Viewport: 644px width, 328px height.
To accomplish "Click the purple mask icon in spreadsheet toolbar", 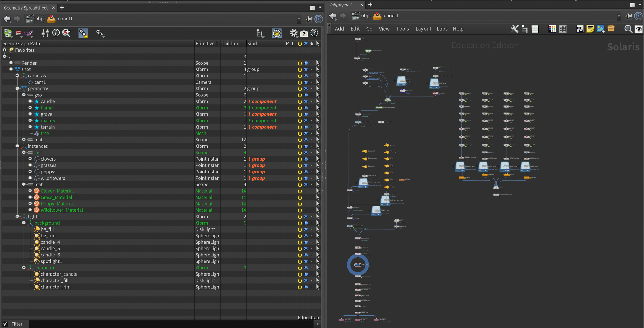I will coord(29,33).
